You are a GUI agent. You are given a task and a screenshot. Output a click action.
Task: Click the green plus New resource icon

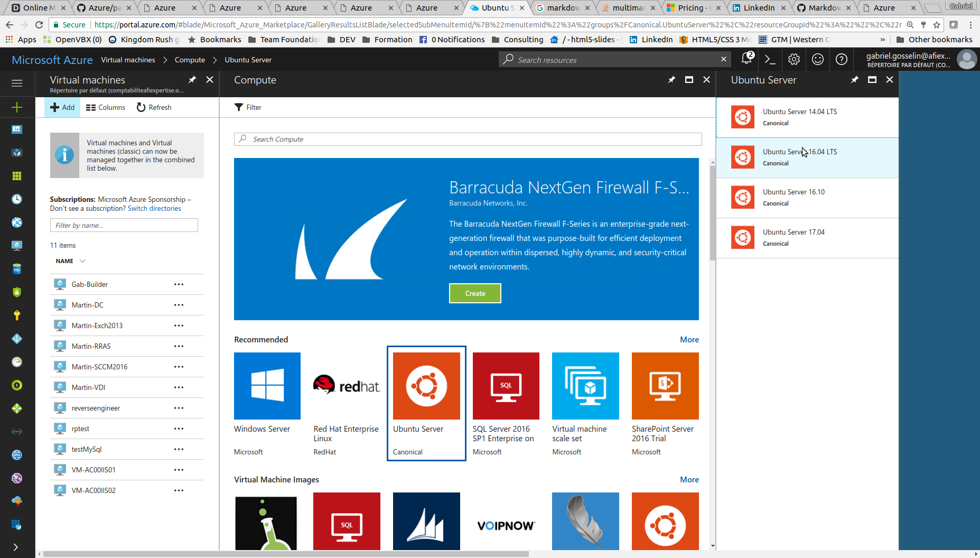tap(17, 107)
